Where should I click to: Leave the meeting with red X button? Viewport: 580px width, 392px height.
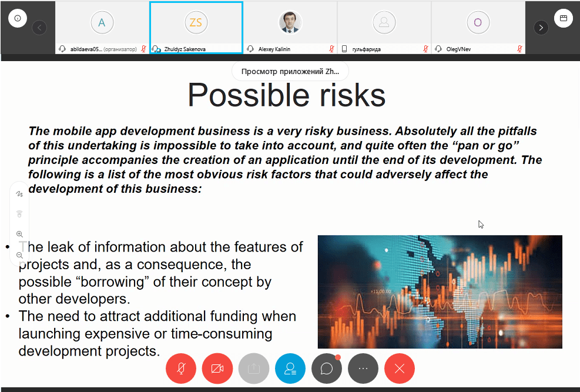tap(400, 368)
